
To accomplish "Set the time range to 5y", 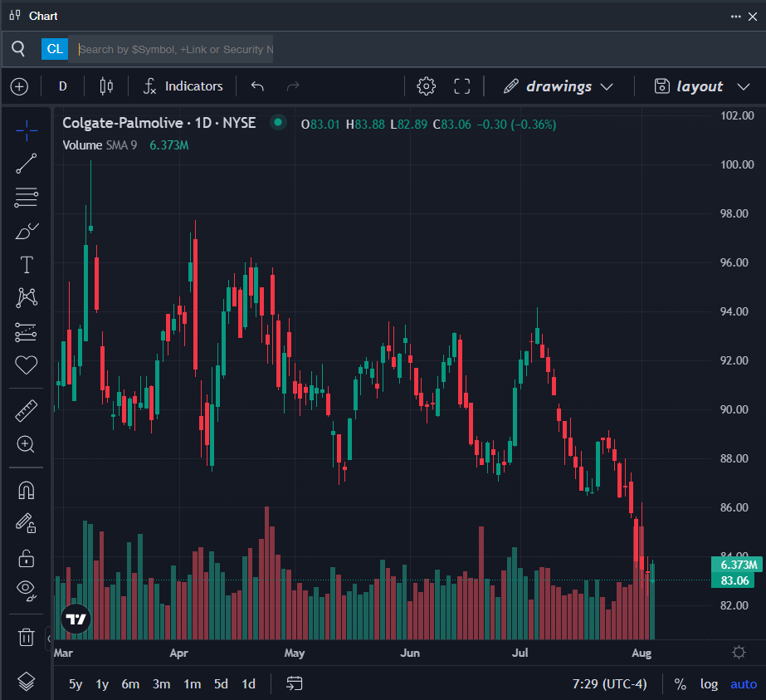I will (76, 684).
